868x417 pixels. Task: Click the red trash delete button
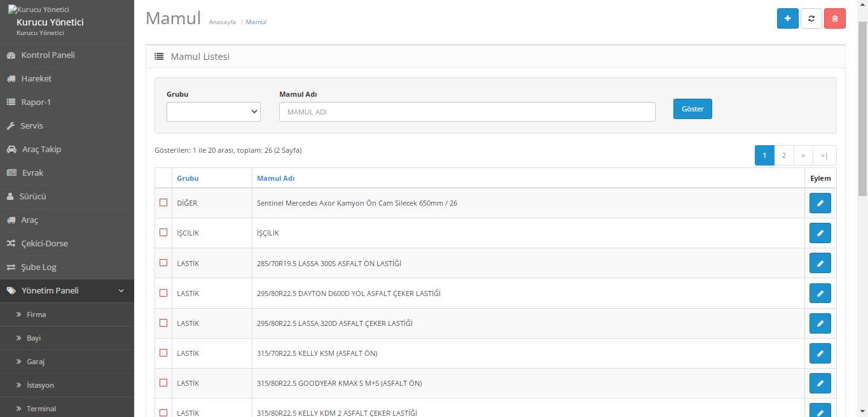point(835,18)
